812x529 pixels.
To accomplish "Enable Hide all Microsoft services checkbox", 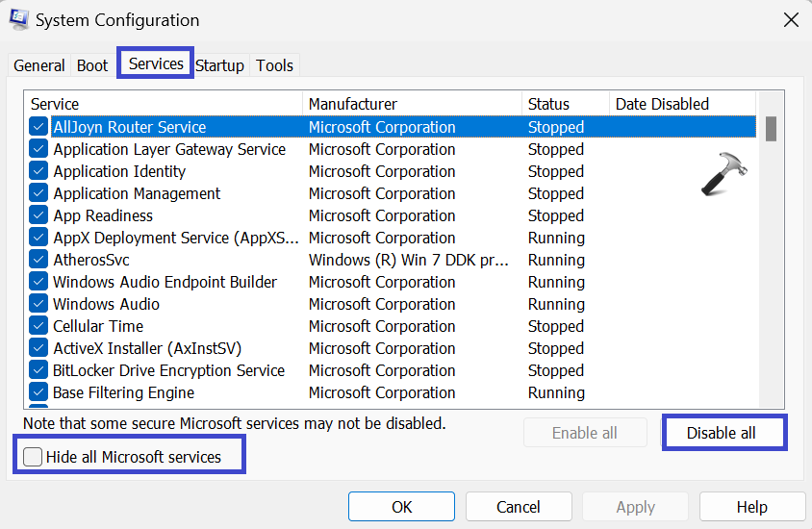I will (x=34, y=457).
